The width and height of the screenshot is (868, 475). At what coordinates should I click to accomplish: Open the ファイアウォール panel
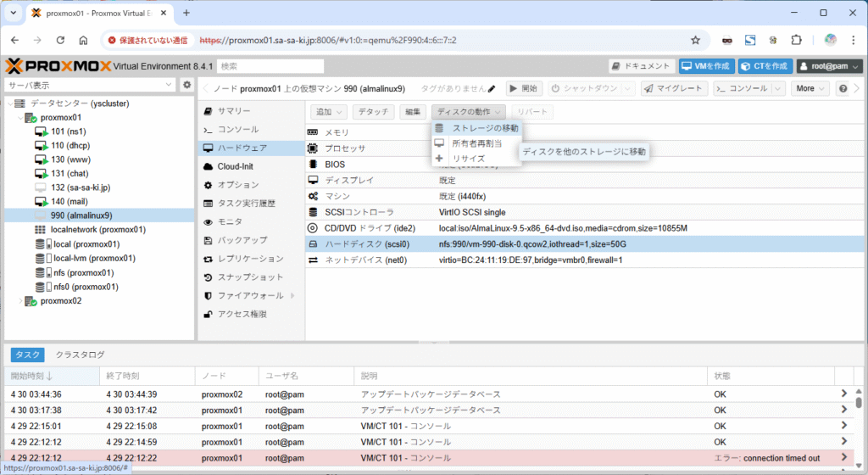[251, 296]
